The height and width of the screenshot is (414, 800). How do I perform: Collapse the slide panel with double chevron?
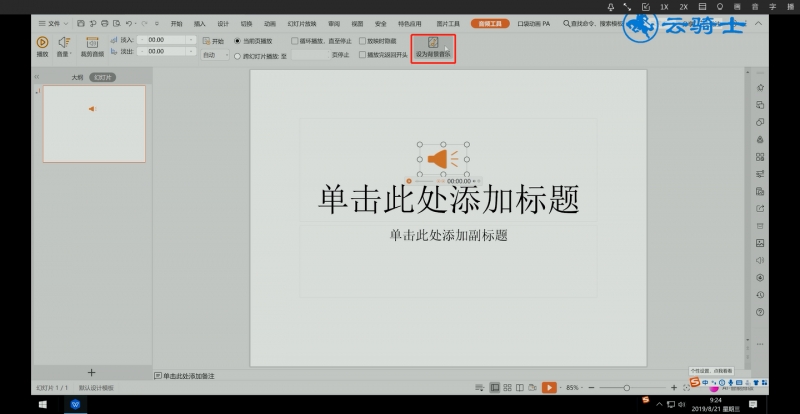37,77
